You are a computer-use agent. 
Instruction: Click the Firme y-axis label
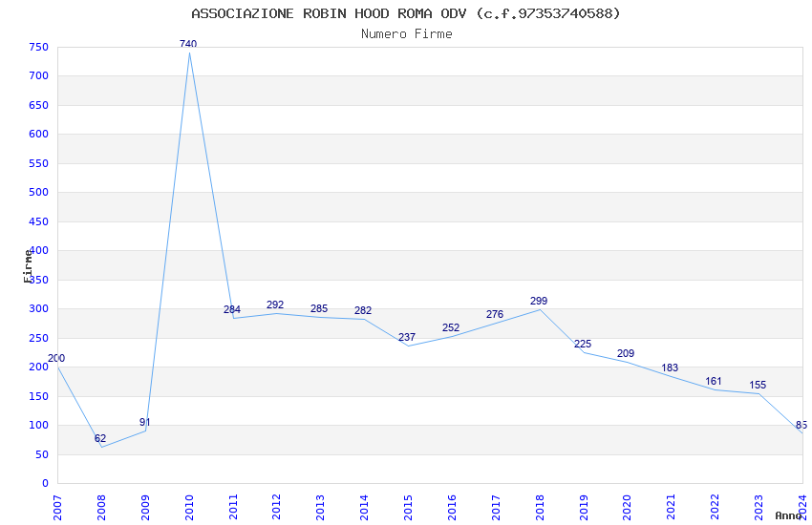(28, 266)
